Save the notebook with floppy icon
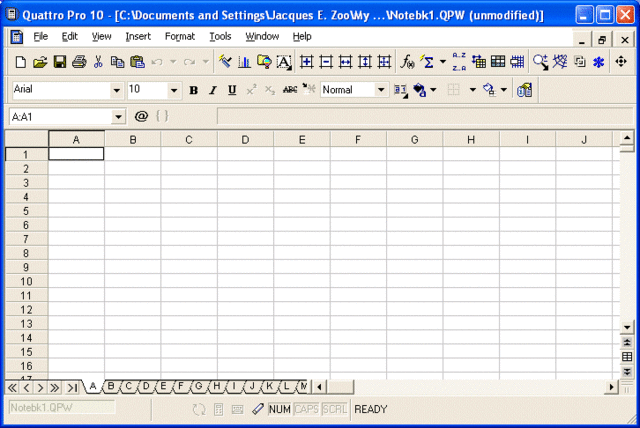Screen dimensions: 640x428 pos(60,62)
